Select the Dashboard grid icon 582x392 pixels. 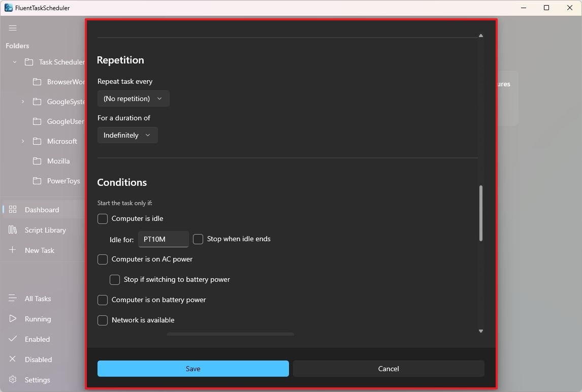[13, 209]
